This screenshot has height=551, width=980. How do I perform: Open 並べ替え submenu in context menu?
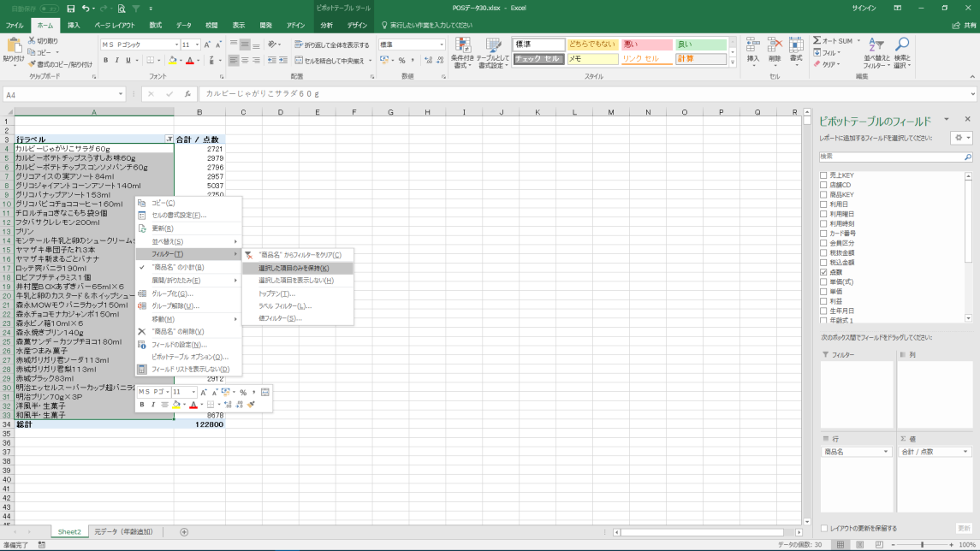189,242
